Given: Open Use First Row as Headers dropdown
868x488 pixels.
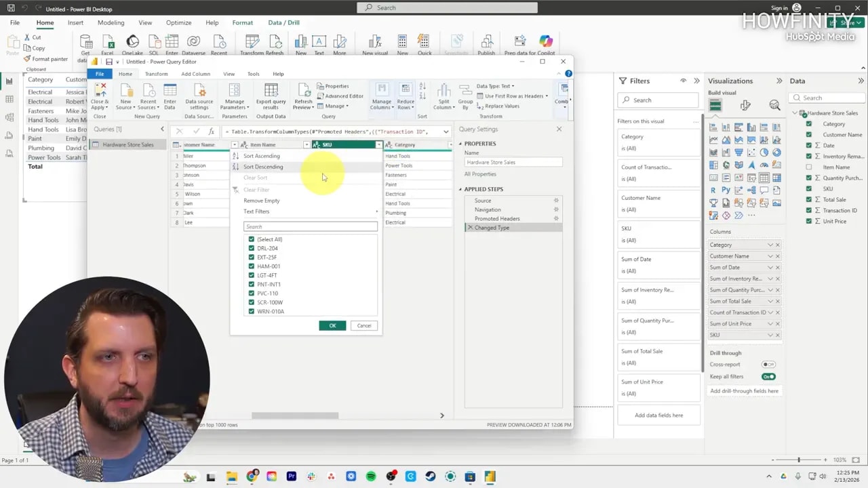Looking at the screenshot, I should point(513,96).
